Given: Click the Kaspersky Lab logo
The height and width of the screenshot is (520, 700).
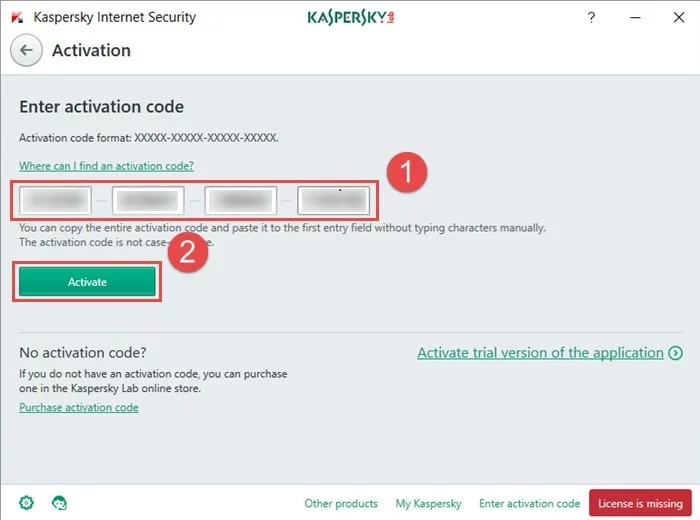Looking at the screenshot, I should coord(352,17).
